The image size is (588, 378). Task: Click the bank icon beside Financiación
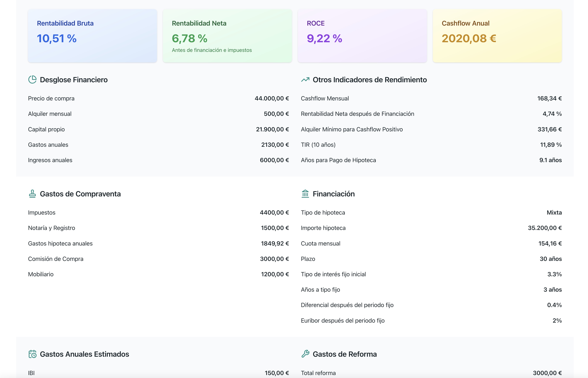coord(305,194)
